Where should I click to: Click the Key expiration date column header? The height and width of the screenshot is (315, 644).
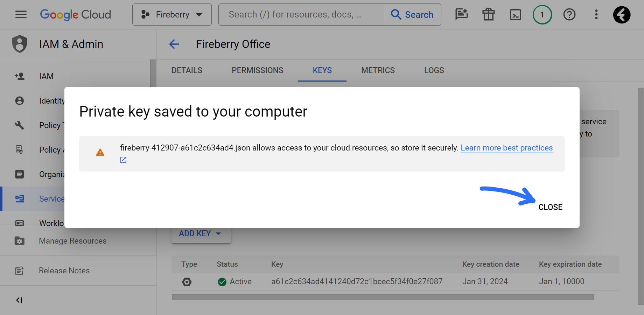(x=570, y=264)
